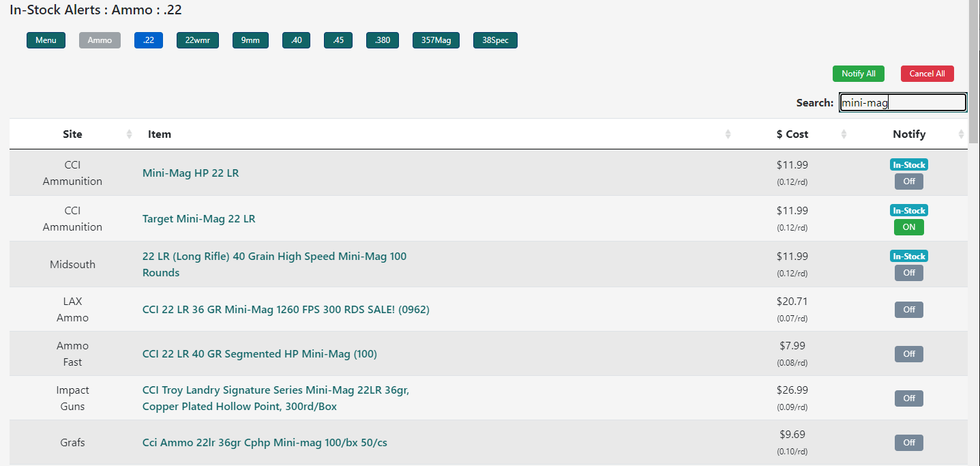Switch to .40 caliber
980x466 pixels.
[296, 40]
